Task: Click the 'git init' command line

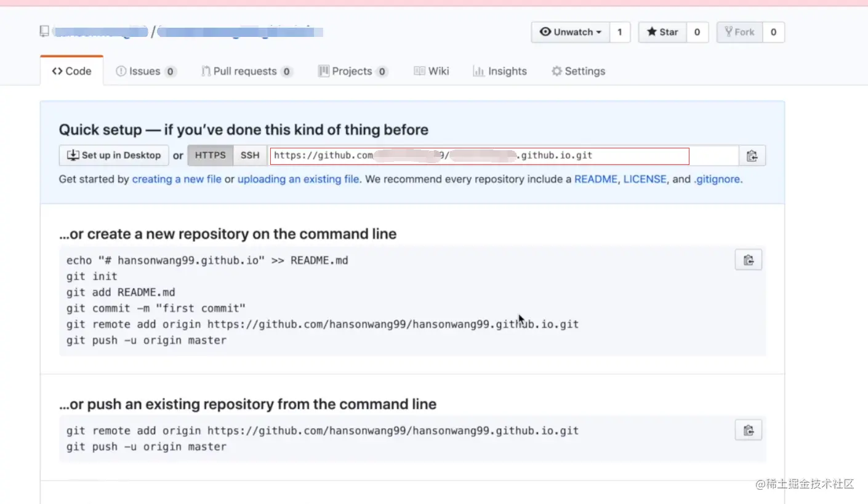Action: [92, 276]
